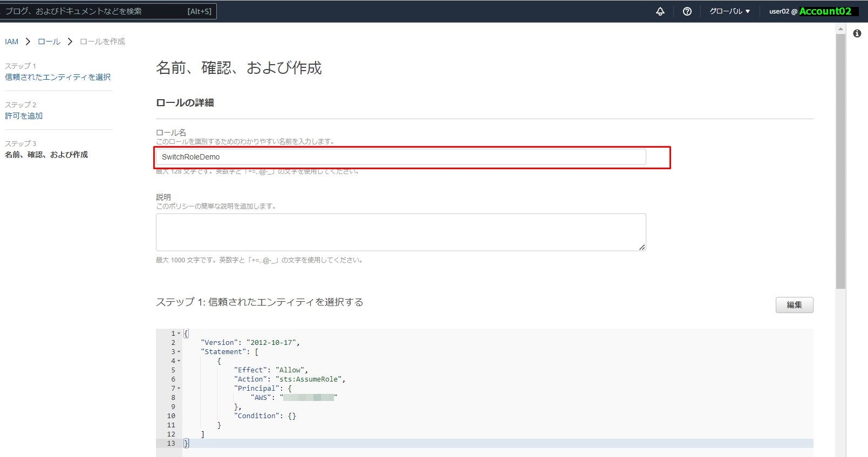Click heading ステップ 1: 信頼されたエンティティを選択する

(x=259, y=302)
